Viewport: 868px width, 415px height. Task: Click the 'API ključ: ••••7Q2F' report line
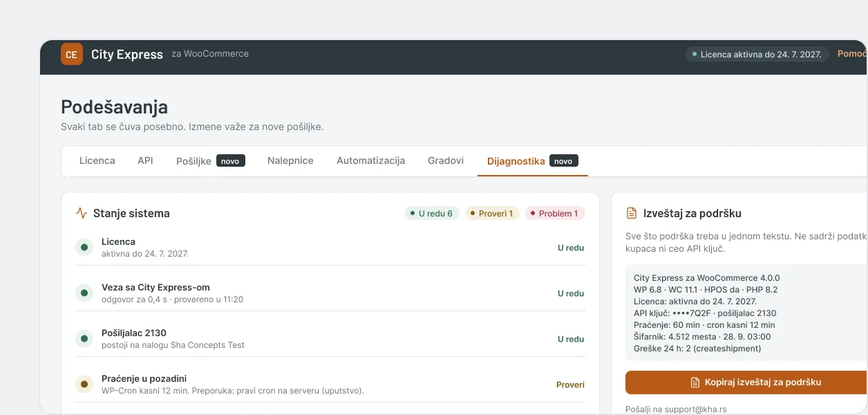pos(705,313)
